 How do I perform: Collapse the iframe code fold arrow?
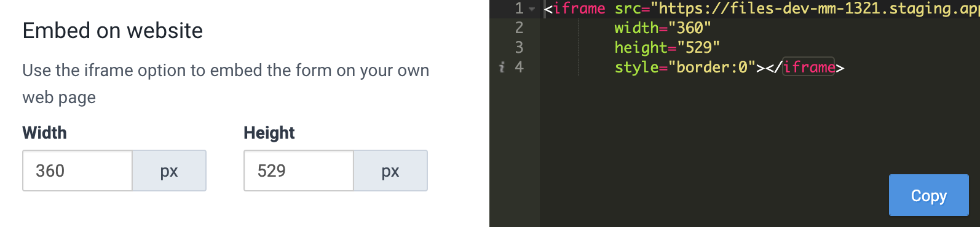[532, 9]
